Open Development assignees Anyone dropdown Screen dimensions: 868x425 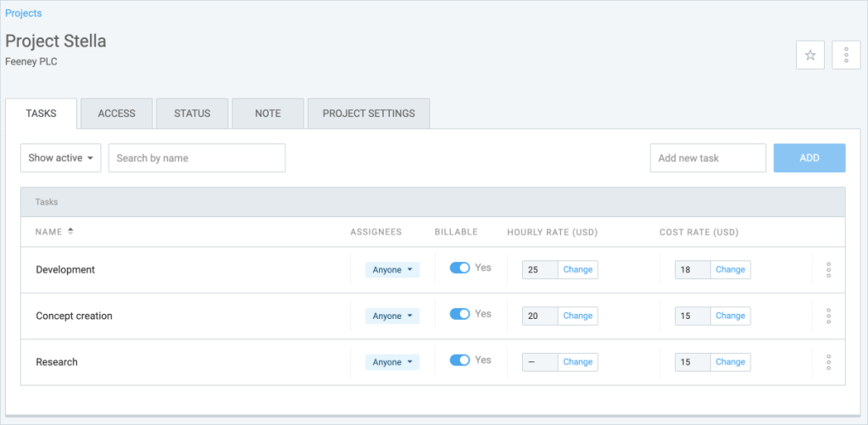click(x=392, y=270)
